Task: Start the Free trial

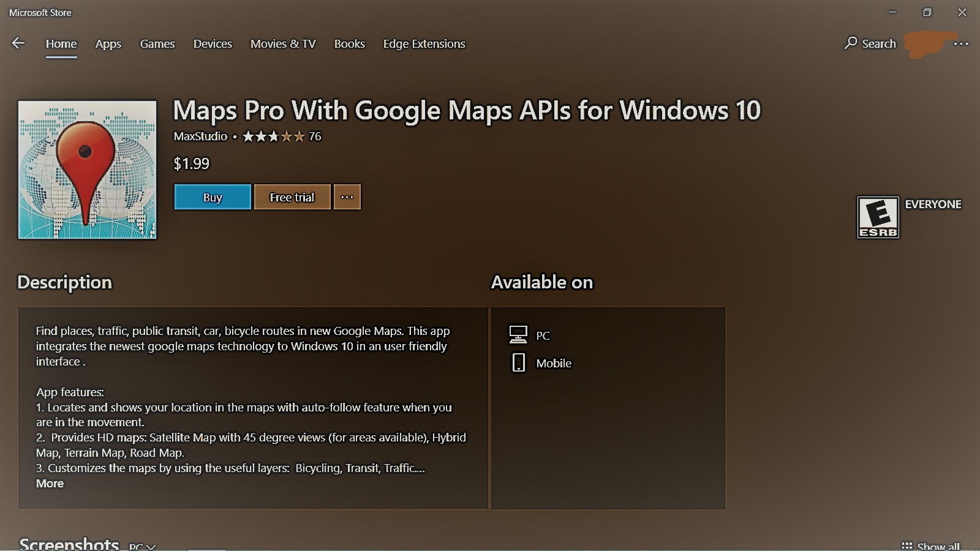Action: [292, 197]
